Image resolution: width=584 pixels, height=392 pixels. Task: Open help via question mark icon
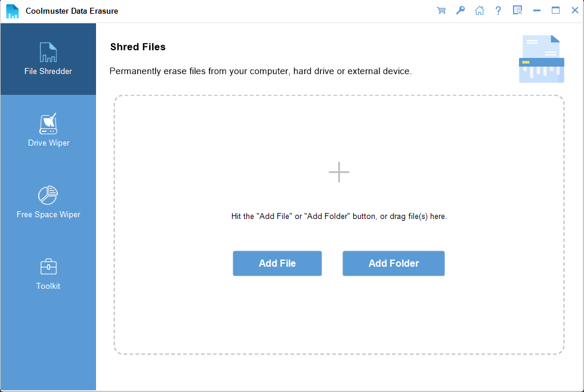[x=498, y=10]
